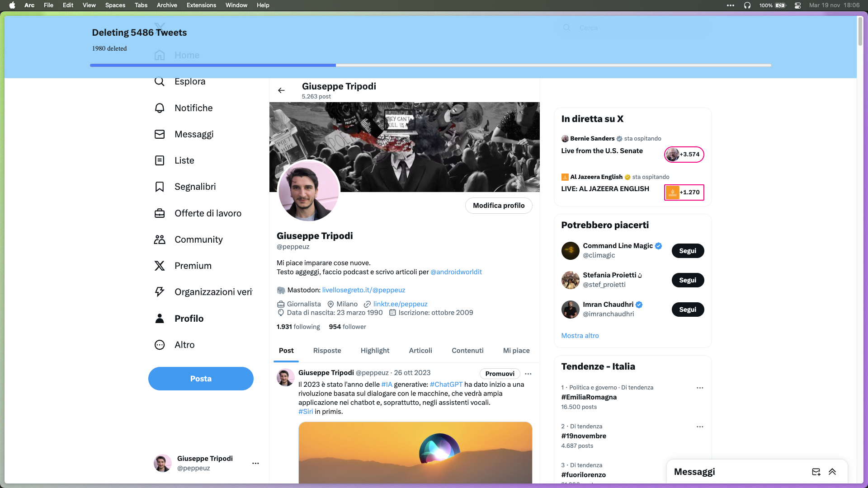Open Messaggi envelope icon in sidebar

tap(160, 134)
